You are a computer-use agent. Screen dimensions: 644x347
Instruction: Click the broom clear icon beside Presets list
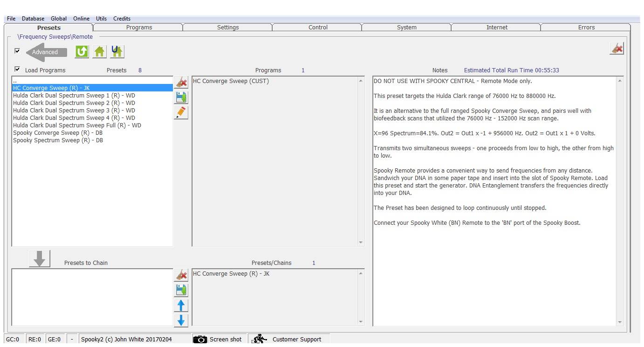coord(181,83)
